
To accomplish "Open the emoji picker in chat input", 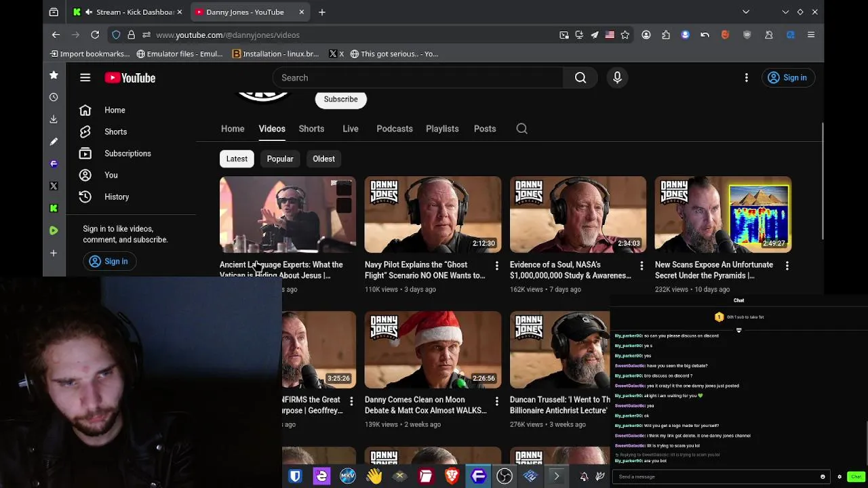I will pos(823,476).
